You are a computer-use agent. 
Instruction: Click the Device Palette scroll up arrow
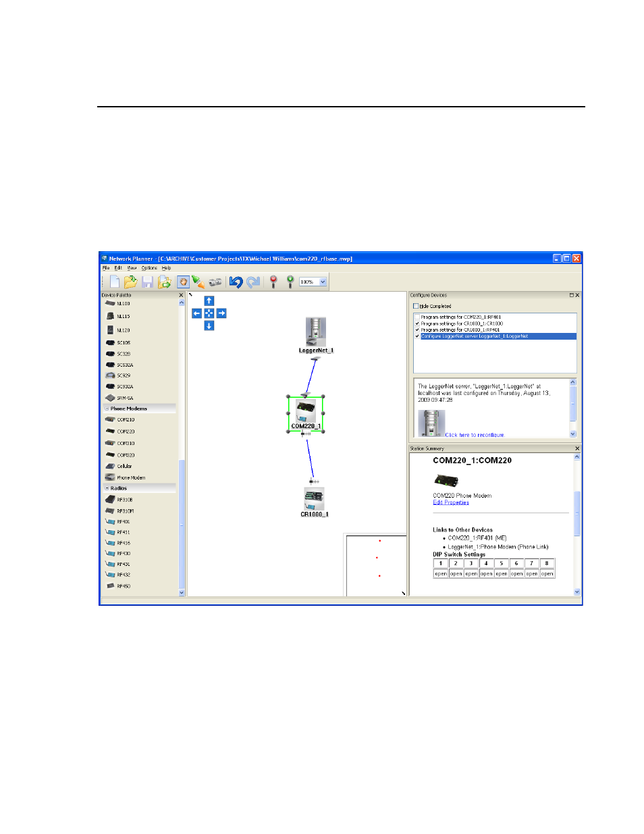(181, 303)
